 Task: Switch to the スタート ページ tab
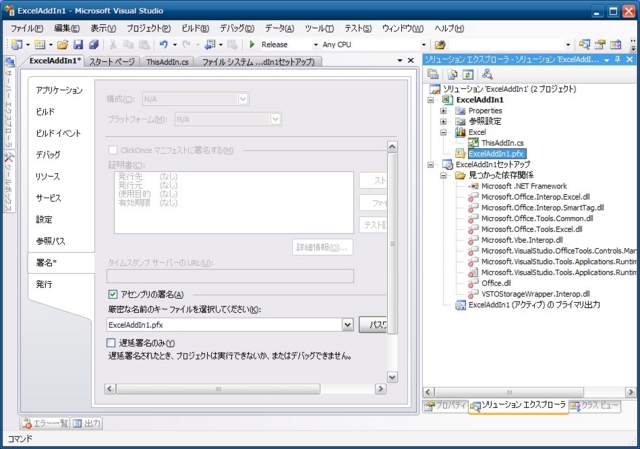point(112,62)
